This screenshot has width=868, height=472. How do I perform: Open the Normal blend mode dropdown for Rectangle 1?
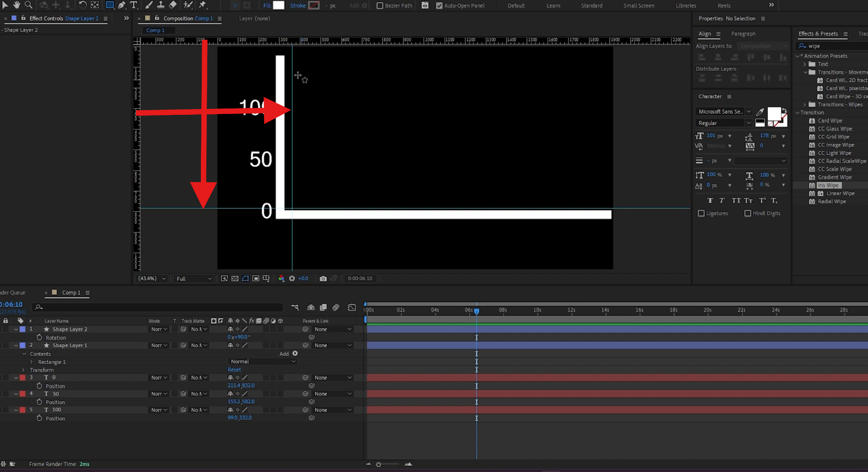tap(262, 361)
